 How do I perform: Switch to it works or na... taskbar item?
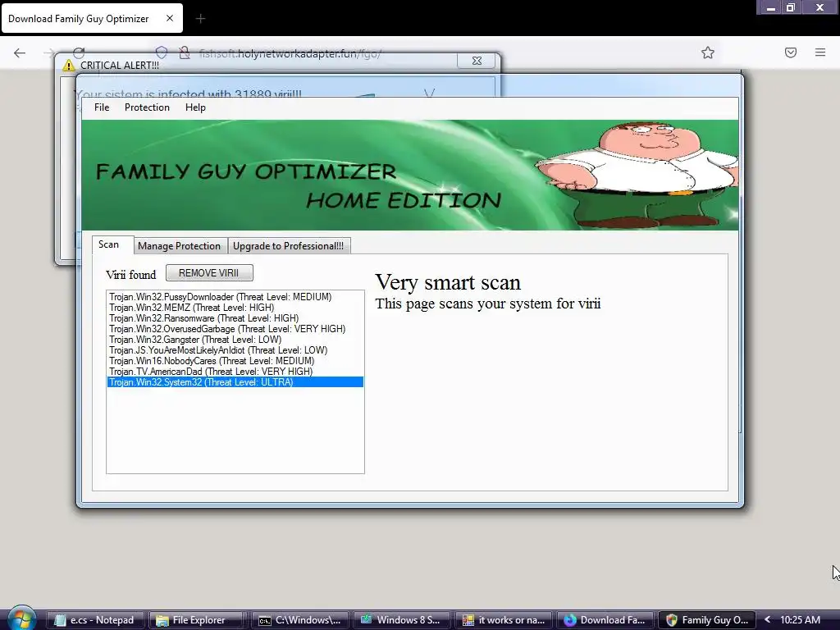[504, 620]
